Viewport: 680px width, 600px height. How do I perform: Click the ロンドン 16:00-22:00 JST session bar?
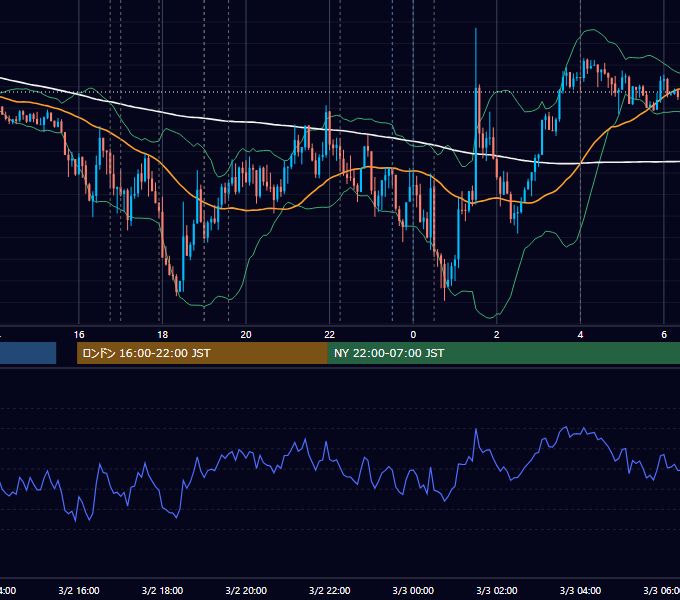tap(202, 353)
